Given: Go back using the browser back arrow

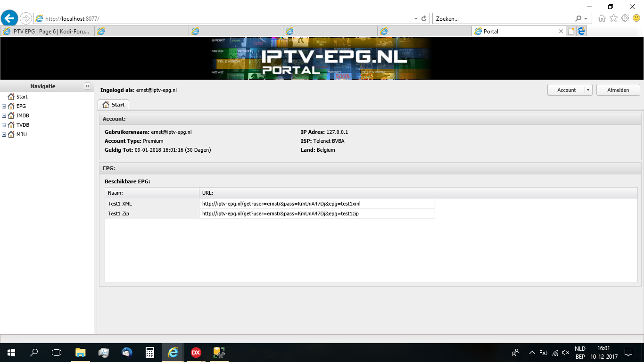Looking at the screenshot, I should tap(9, 18).
